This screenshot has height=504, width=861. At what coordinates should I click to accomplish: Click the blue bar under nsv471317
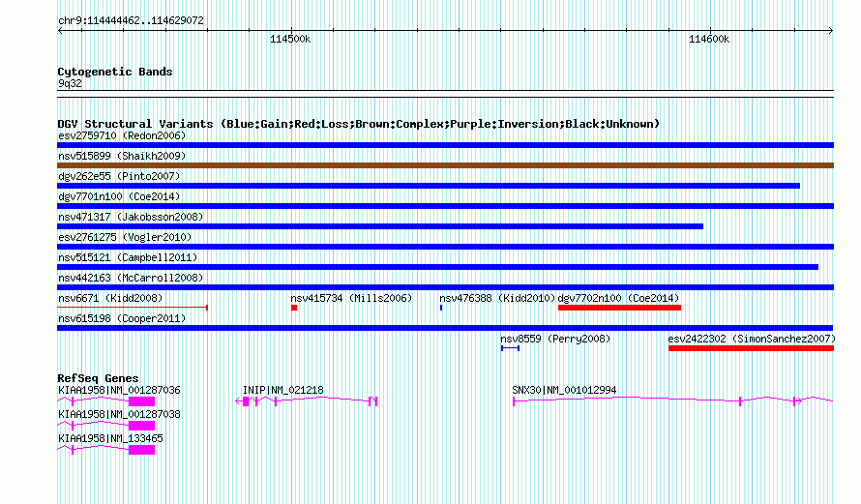[x=380, y=226]
